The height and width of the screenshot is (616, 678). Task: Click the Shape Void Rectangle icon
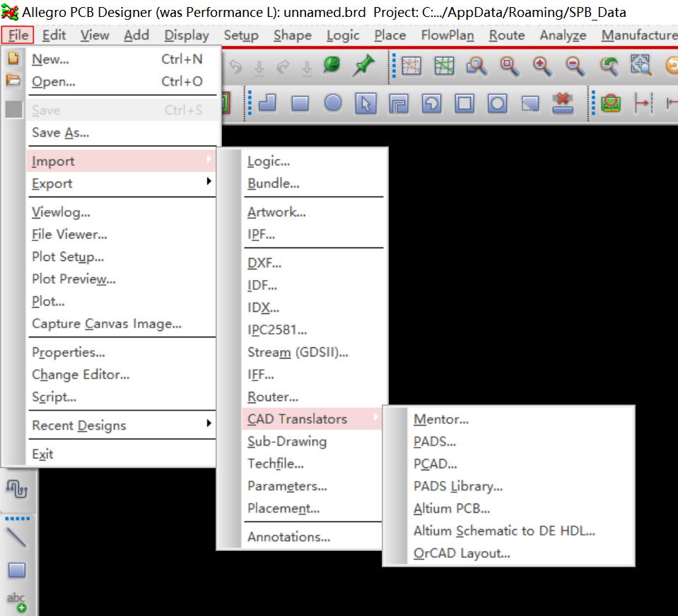point(464,104)
